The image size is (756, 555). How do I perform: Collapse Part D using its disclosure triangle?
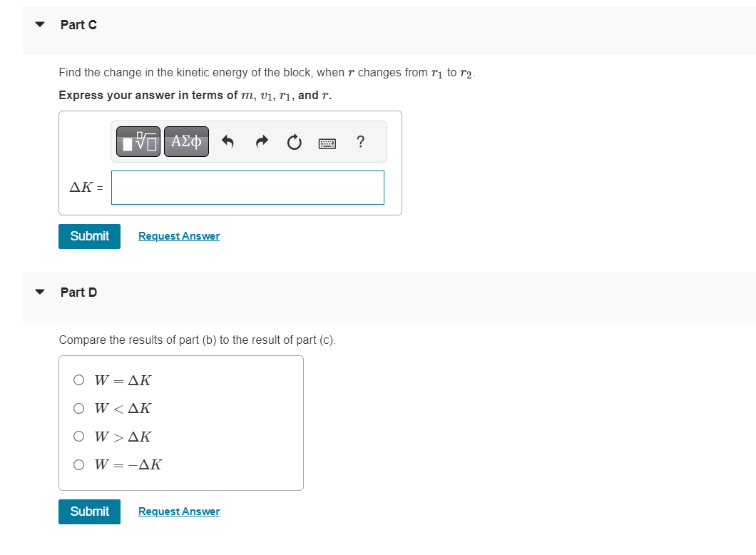tap(40, 291)
